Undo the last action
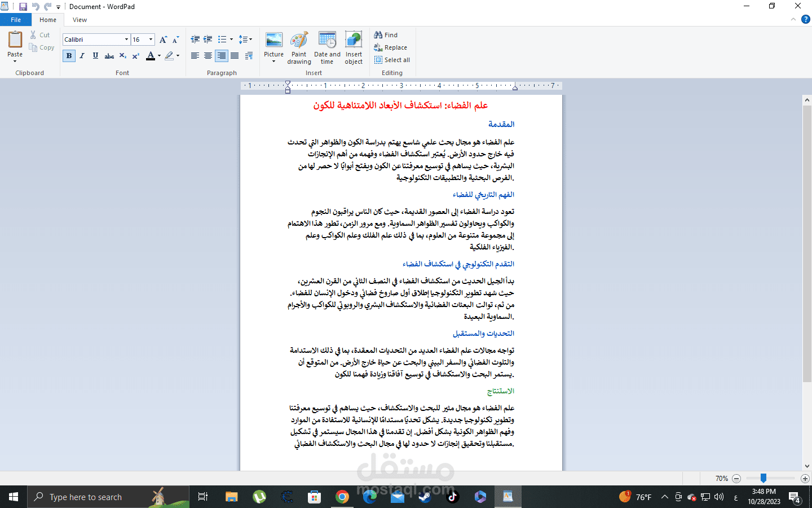The width and height of the screenshot is (812, 508). click(x=35, y=7)
